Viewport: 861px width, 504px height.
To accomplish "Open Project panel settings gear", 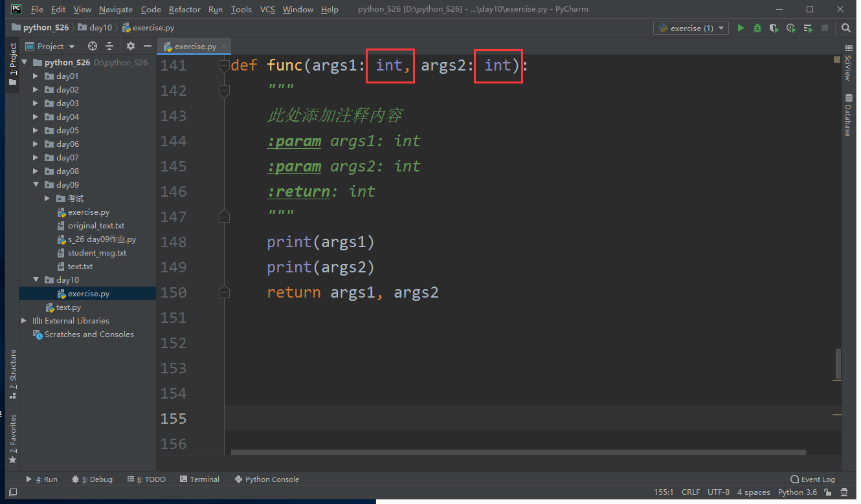I will click(x=131, y=46).
